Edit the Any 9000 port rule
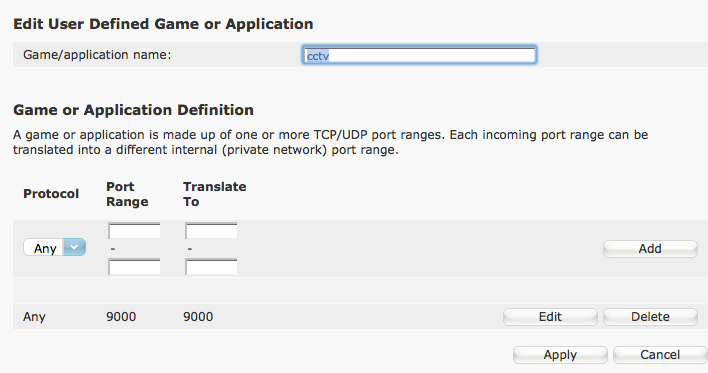Viewport: 708px width, 373px height. tap(550, 317)
